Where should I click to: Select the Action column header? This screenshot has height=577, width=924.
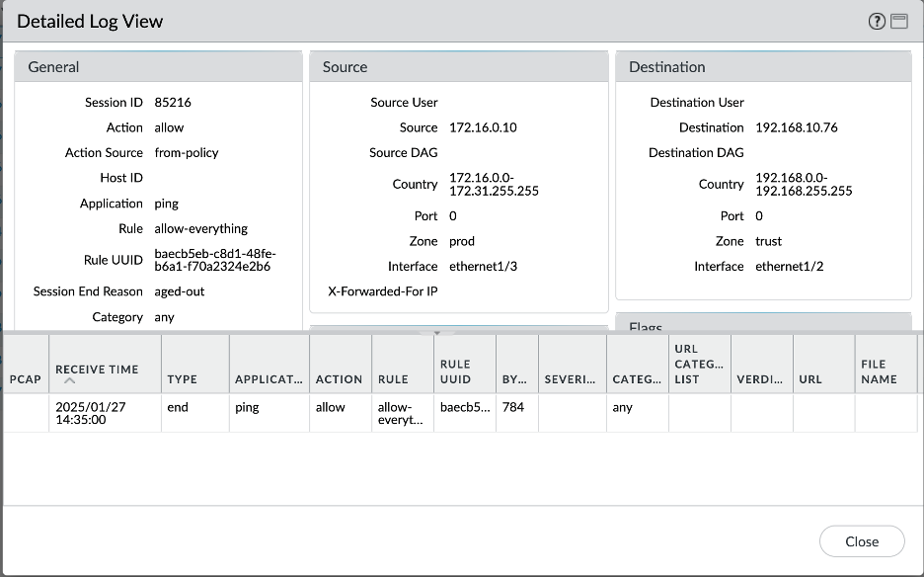pyautogui.click(x=341, y=364)
